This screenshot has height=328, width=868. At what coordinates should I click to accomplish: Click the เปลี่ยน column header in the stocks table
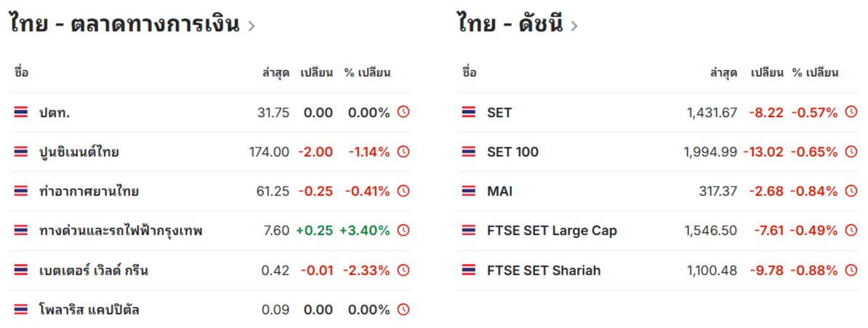click(x=317, y=73)
